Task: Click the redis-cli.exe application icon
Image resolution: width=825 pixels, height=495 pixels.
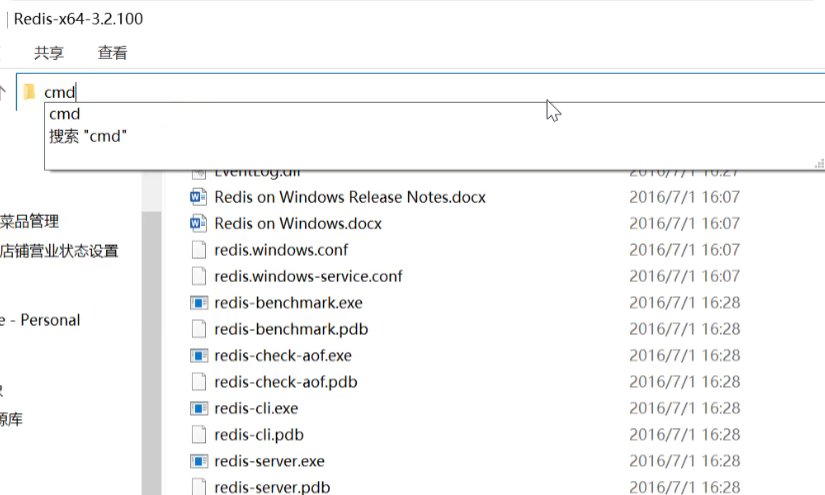Action: 198,408
